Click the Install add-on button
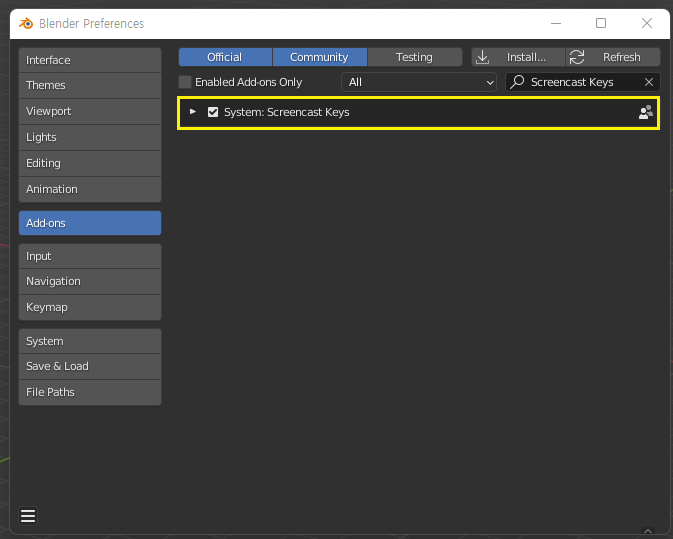This screenshot has height=539, width=673. [x=518, y=57]
